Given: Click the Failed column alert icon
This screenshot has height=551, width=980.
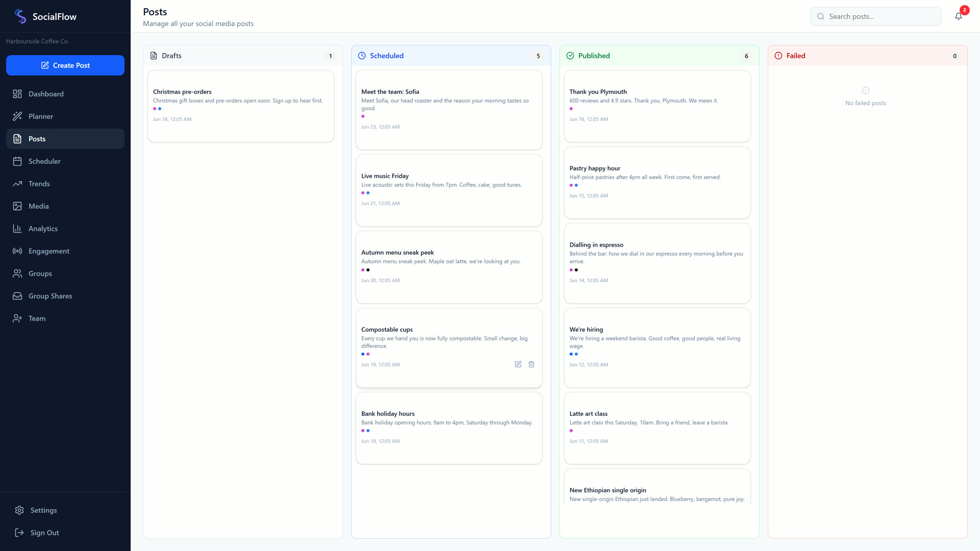Looking at the screenshot, I should point(778,56).
